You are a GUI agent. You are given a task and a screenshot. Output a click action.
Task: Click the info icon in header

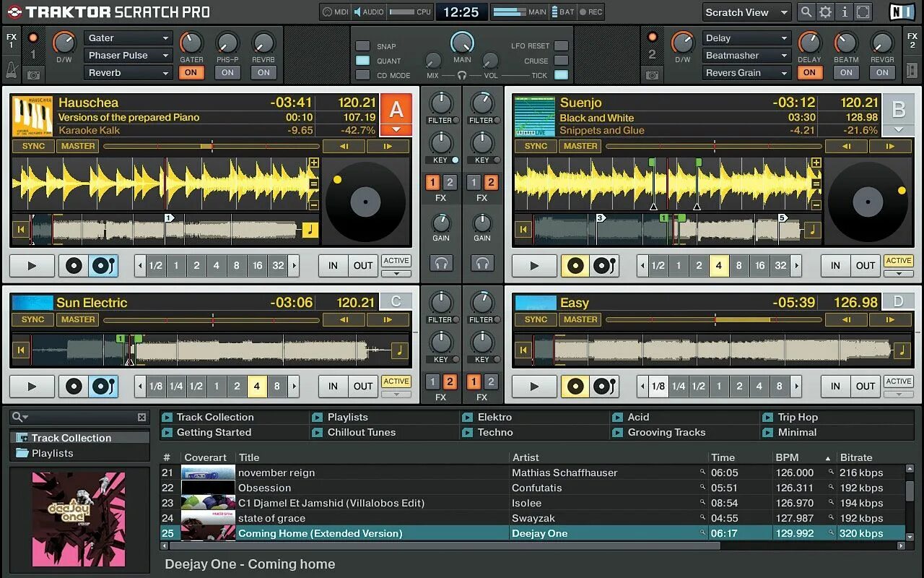[844, 12]
